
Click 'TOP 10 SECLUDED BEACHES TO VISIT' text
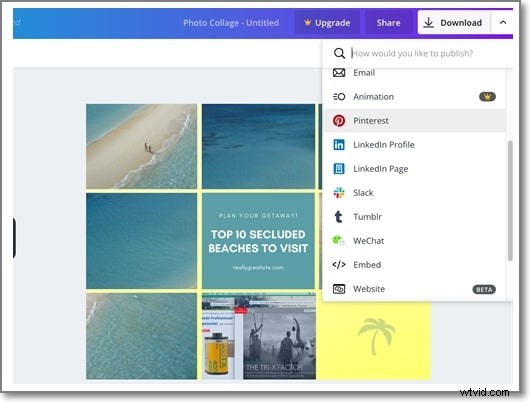258,241
